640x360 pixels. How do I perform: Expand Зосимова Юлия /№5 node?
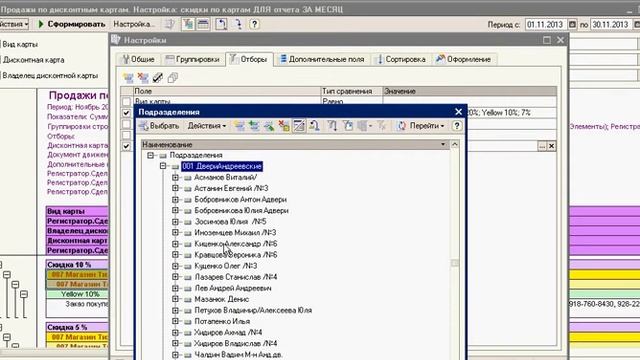pyautogui.click(x=175, y=222)
